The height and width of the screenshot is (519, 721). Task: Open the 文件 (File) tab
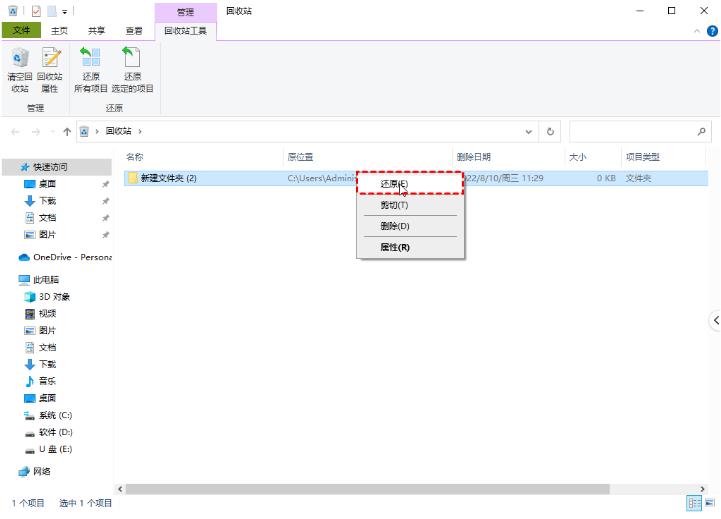tap(21, 31)
